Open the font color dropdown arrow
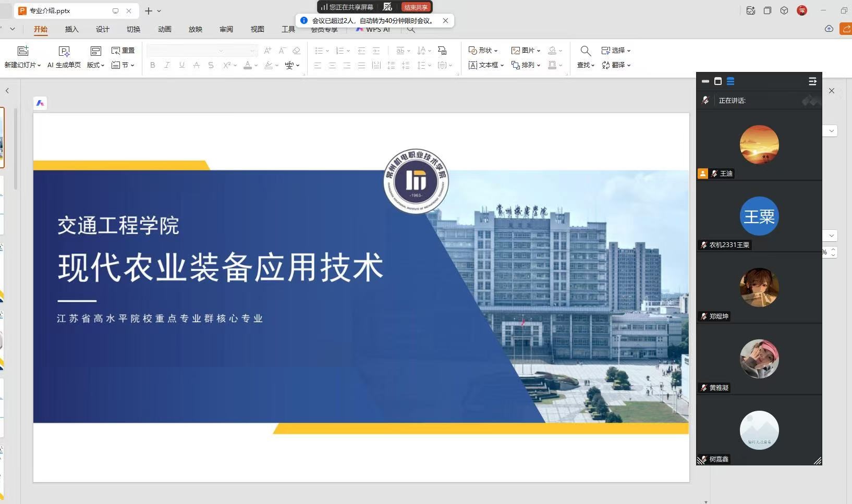The width and height of the screenshot is (852, 504). (x=256, y=66)
